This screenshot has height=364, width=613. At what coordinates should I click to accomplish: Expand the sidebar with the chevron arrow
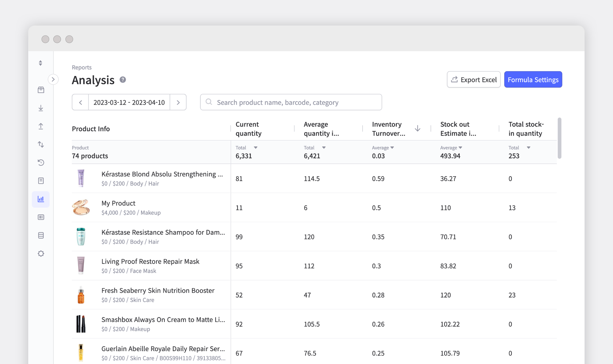tap(53, 79)
